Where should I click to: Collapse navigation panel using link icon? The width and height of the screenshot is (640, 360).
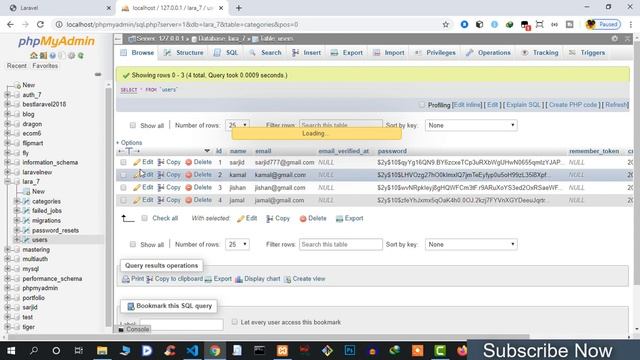coord(98,75)
